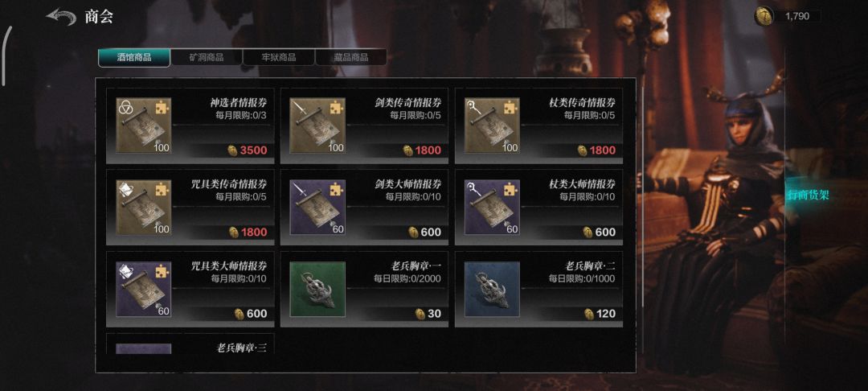Switch to the 矿洞商品 tab

[207, 58]
